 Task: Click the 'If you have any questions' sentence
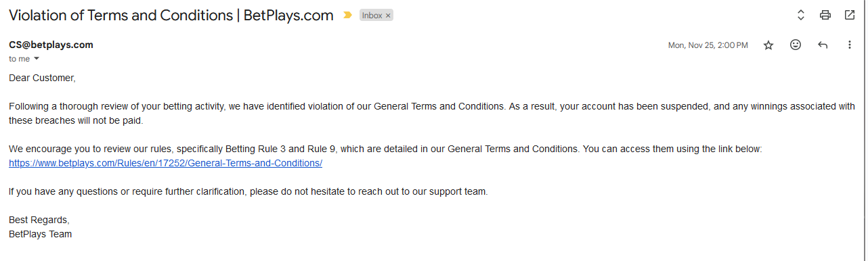(x=248, y=191)
